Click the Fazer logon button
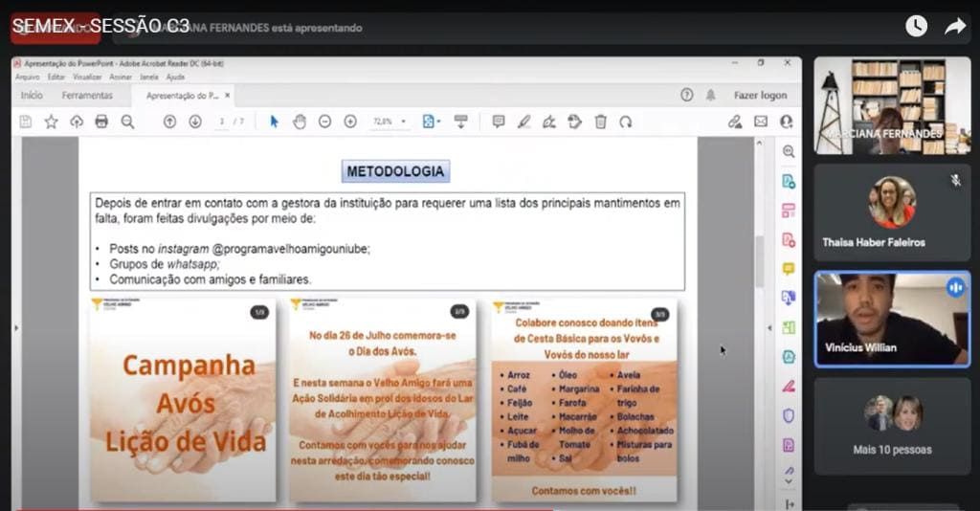The image size is (980, 511). pyautogui.click(x=760, y=95)
